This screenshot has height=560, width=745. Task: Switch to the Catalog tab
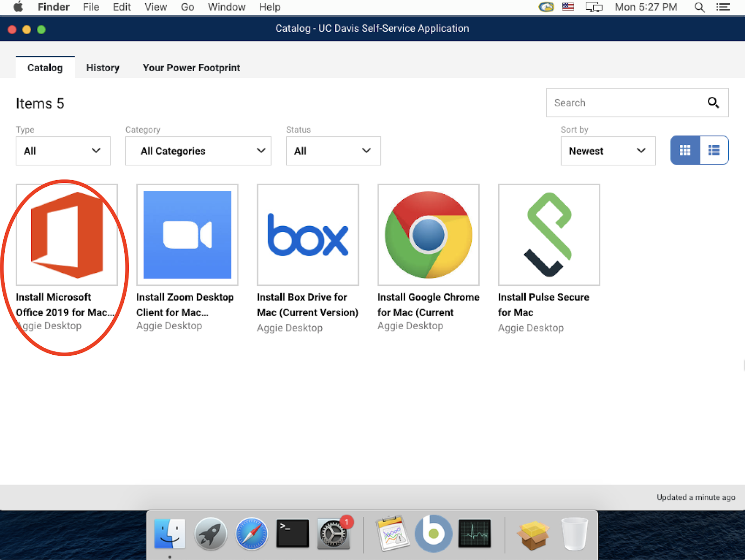pos(45,67)
